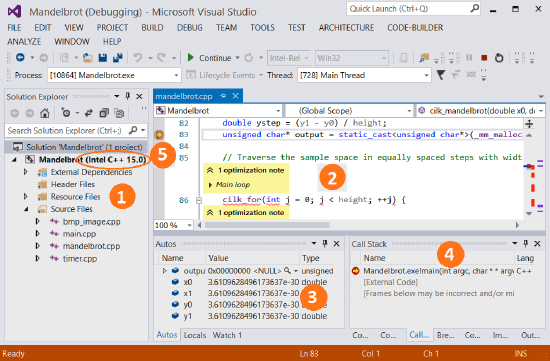Pin the Solution Explorer panel
550x361 pixels.
(128, 96)
